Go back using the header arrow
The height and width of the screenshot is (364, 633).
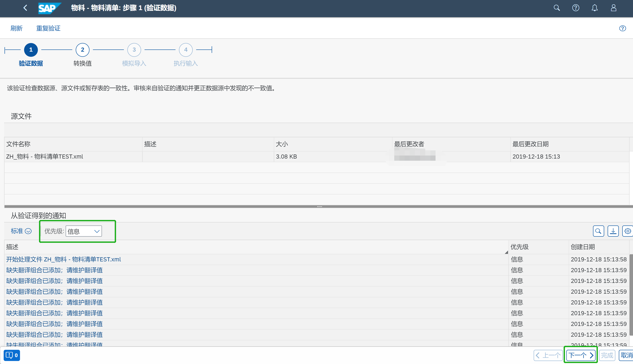point(25,8)
